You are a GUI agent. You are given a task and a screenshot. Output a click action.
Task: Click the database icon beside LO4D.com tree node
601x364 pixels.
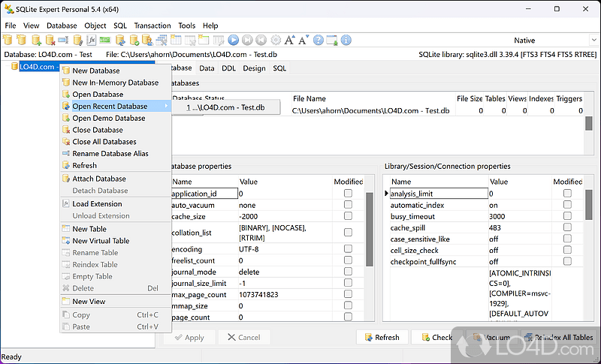tap(14, 66)
